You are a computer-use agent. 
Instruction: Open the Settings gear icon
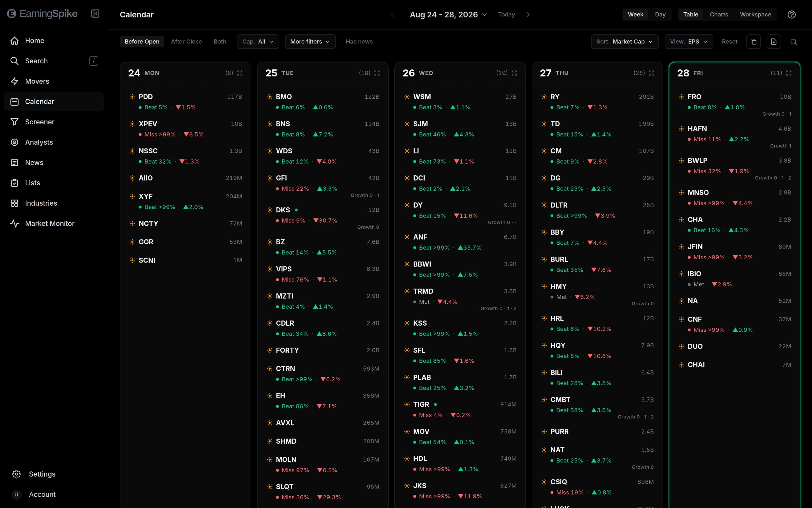point(16,474)
